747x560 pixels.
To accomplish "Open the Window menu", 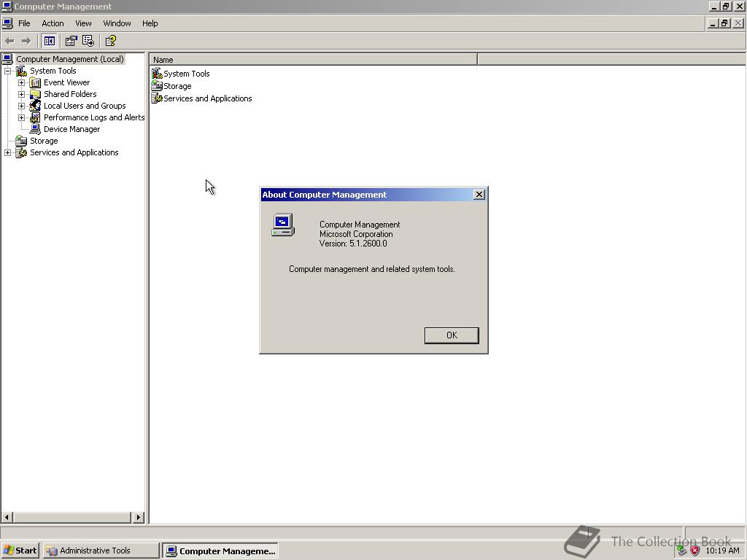I will click(x=117, y=23).
